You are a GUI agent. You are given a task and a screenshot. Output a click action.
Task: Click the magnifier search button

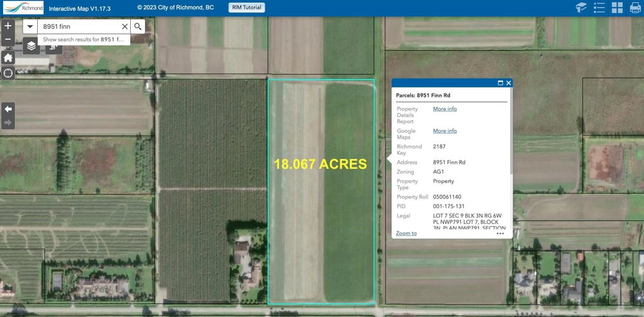(138, 26)
